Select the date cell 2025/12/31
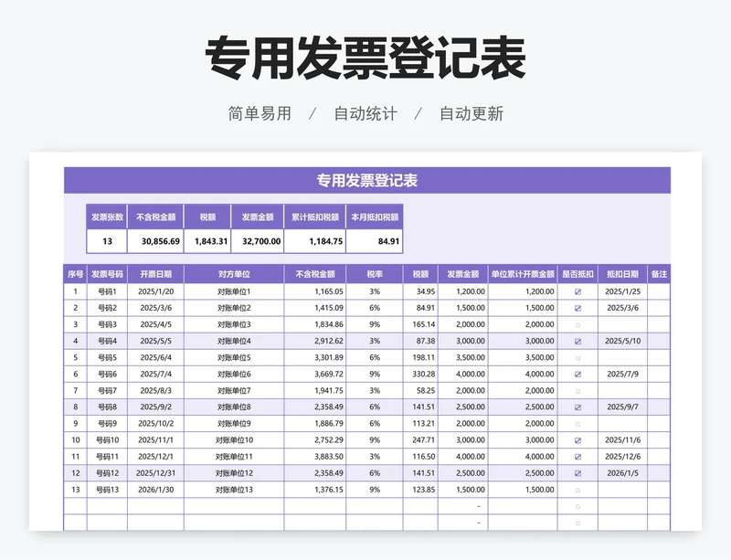The image size is (731, 560). coord(155,473)
